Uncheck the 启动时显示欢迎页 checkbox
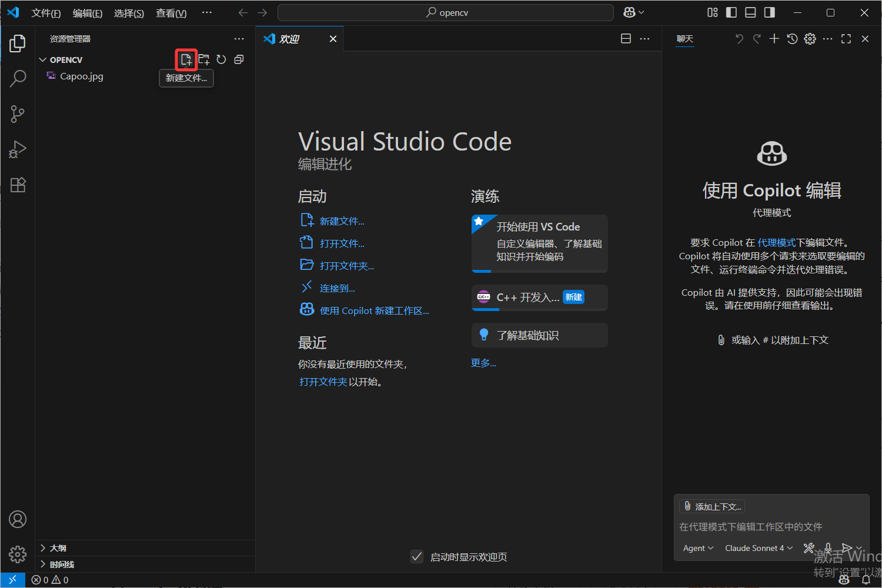Screen dimensions: 882x588 (417, 556)
